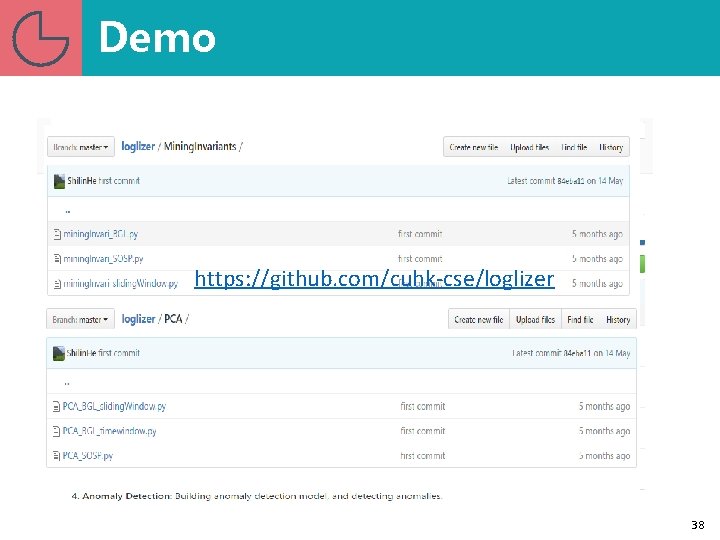Click History in MiningInvariants panel
Viewport: 720px width, 540px height.
point(611,147)
